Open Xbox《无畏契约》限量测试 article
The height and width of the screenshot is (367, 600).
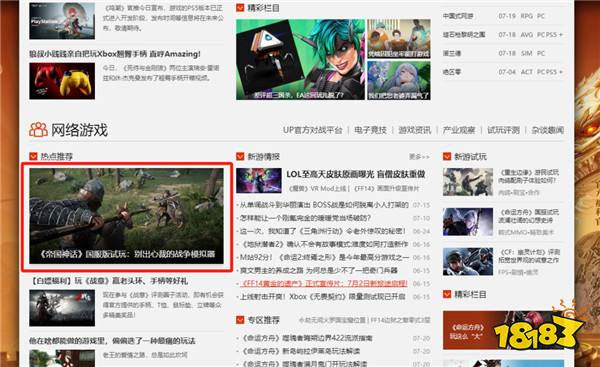point(323,297)
